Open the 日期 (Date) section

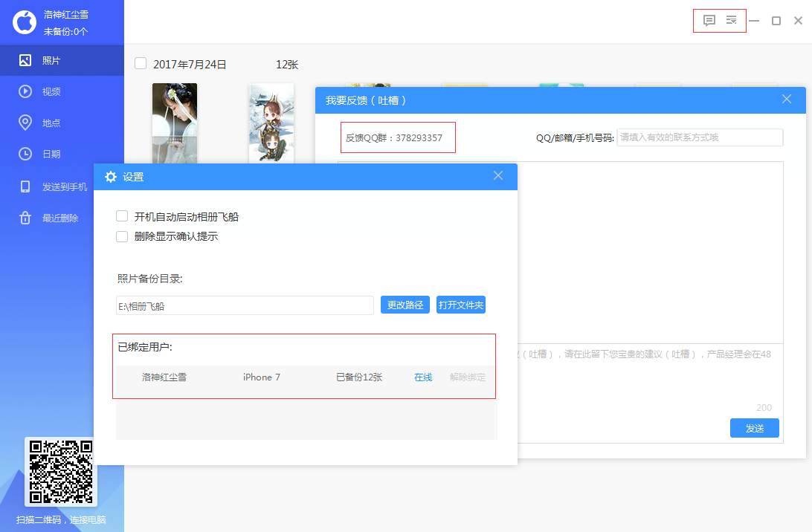62,154
